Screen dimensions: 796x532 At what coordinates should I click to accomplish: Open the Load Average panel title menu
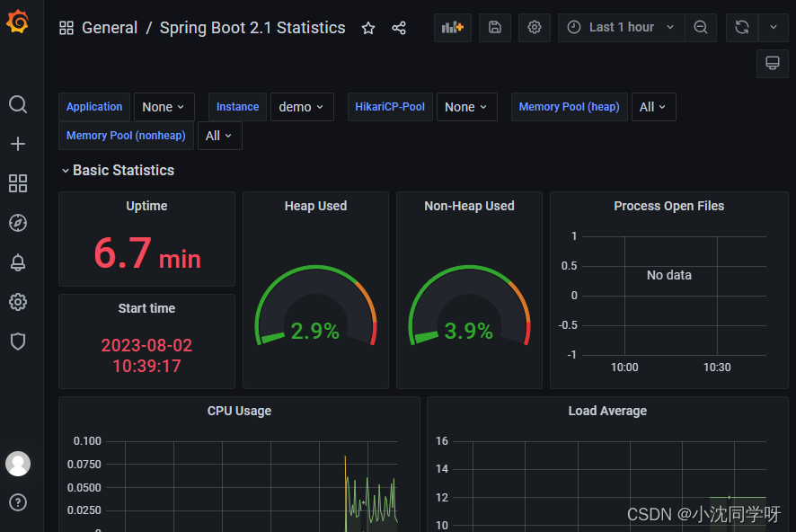point(607,411)
